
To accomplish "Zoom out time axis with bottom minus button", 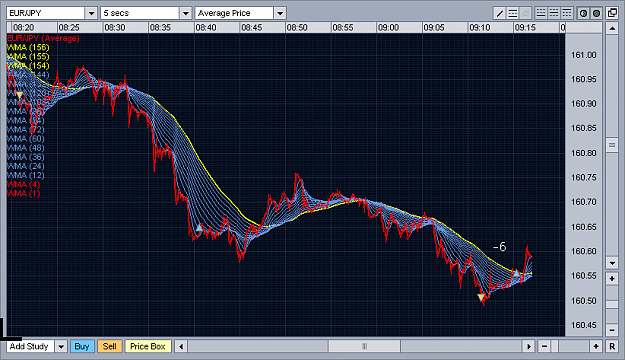I will coord(544,346).
